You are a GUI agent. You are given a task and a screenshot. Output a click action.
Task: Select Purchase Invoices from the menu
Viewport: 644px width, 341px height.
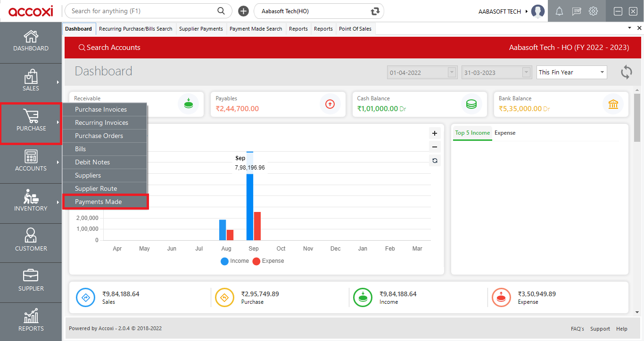(105, 109)
